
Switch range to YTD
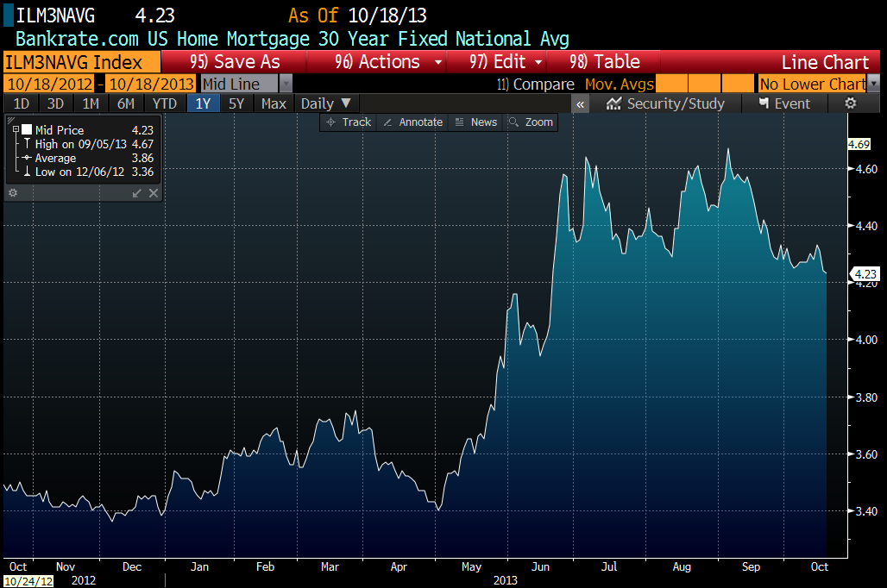164,103
